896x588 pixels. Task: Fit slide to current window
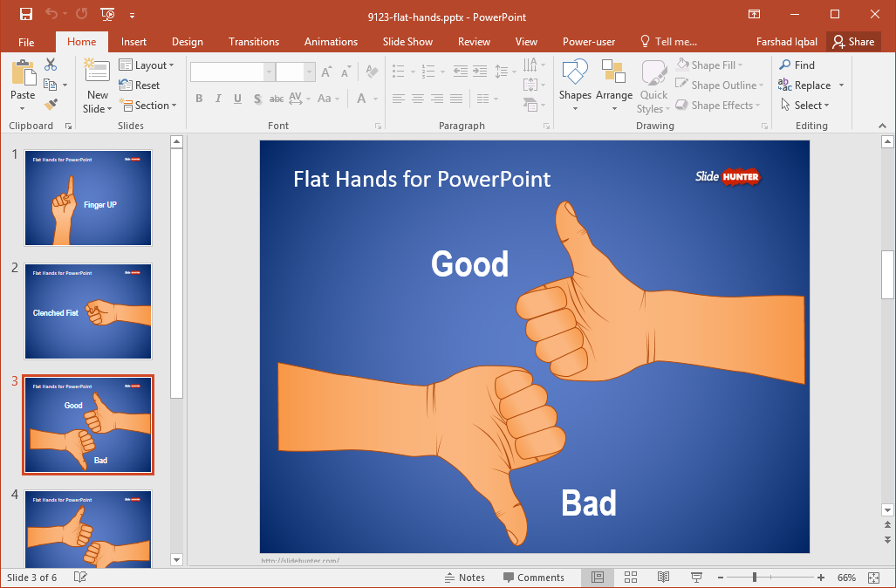pyautogui.click(x=874, y=578)
